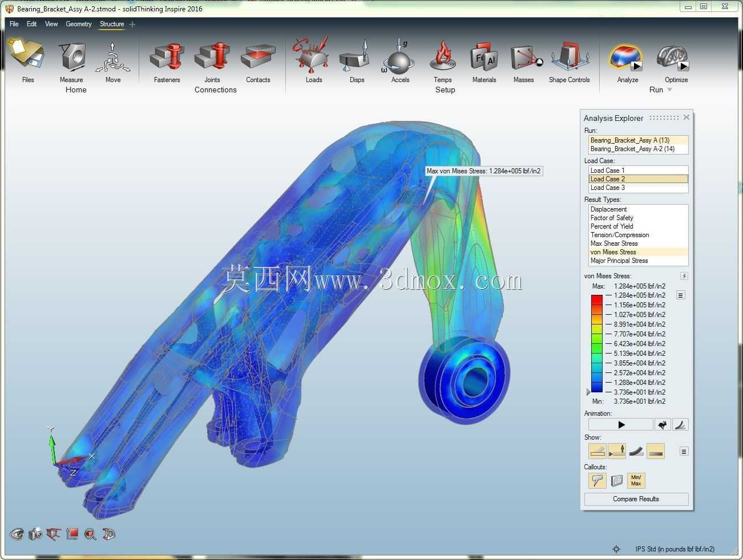Click the red square axes view icon
The height and width of the screenshot is (560, 743).
[x=72, y=534]
